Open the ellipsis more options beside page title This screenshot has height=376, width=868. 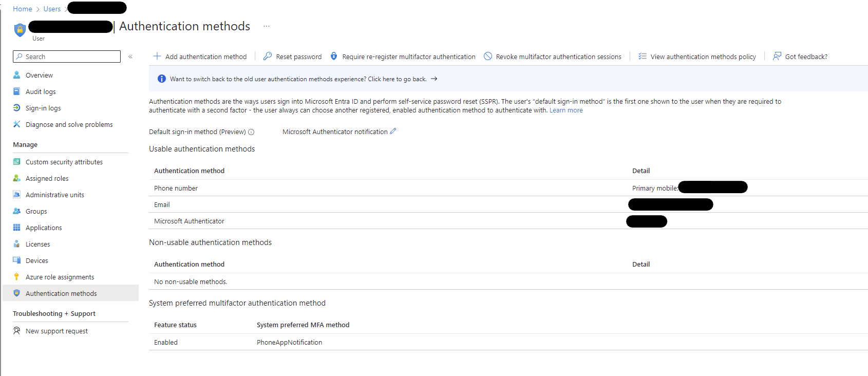[x=266, y=26]
